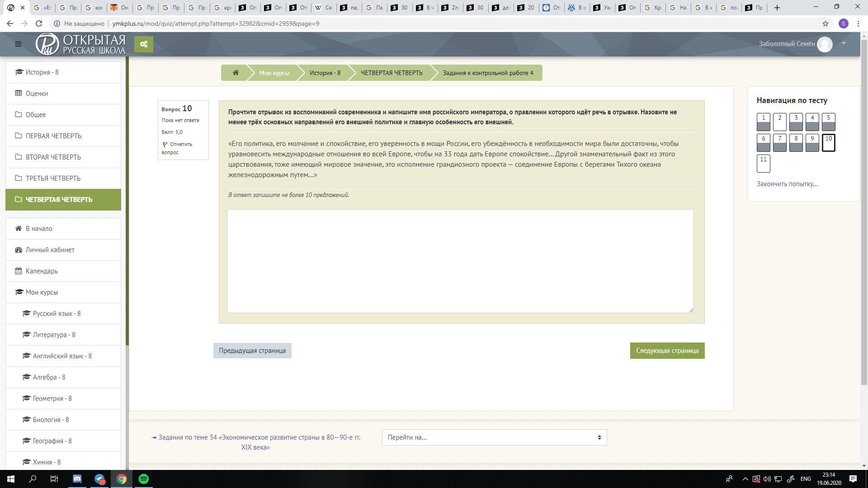The width and height of the screenshot is (868, 488).
Task: Expand the "Мои курсы" sidebar item
Action: pos(42,292)
